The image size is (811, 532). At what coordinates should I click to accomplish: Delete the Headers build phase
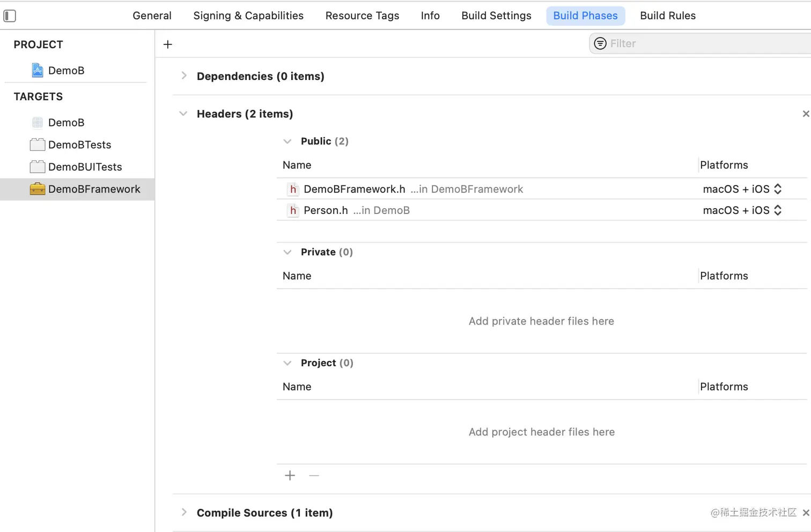tap(805, 114)
